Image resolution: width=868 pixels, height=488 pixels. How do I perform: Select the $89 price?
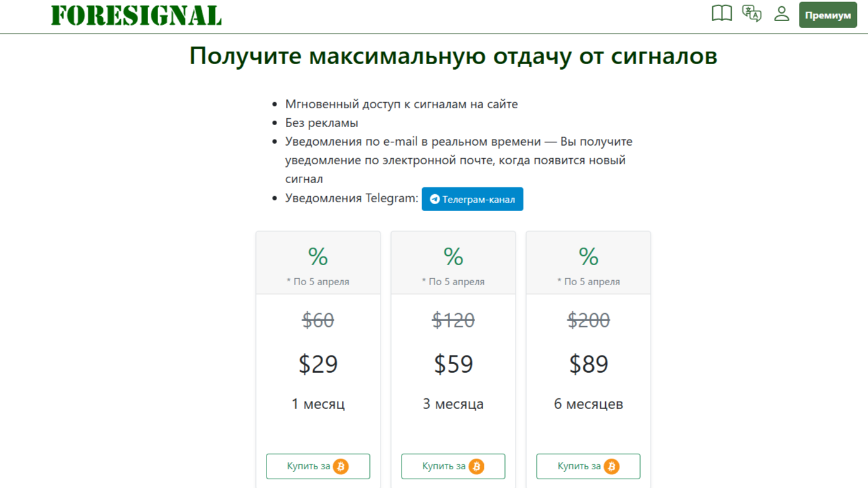coord(588,364)
